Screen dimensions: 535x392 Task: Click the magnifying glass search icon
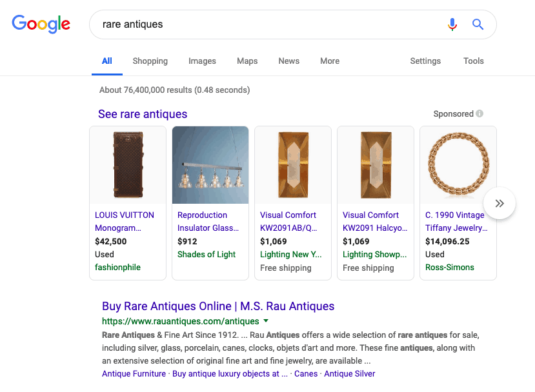(x=477, y=24)
